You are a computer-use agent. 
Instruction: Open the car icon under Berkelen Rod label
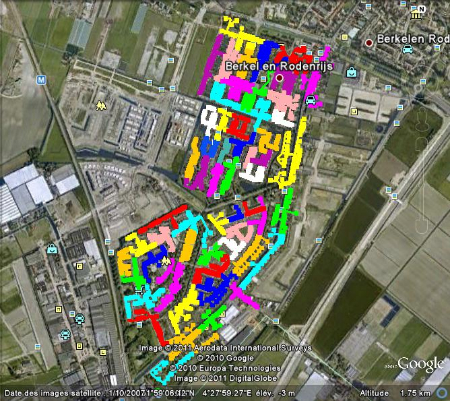click(407, 50)
